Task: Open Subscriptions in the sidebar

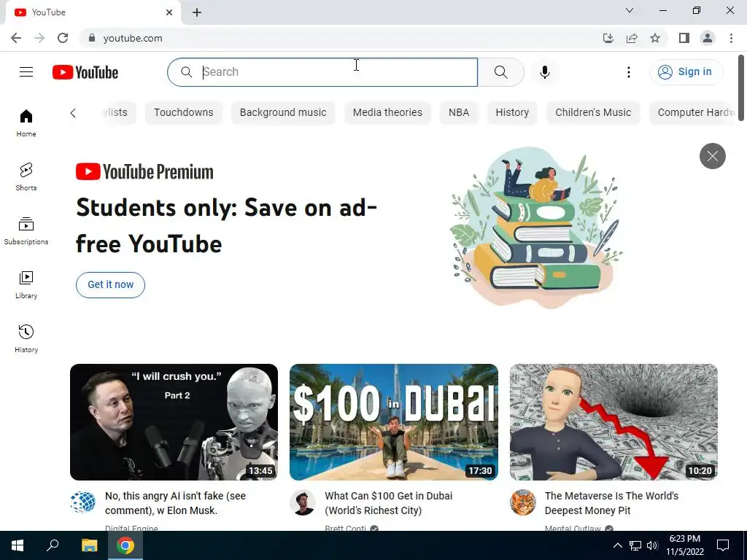Action: (x=26, y=230)
